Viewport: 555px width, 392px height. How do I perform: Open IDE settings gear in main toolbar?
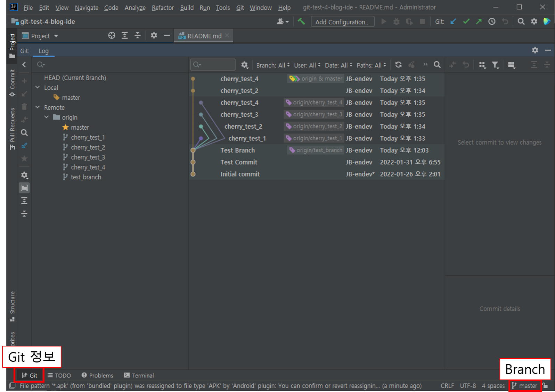pyautogui.click(x=534, y=22)
